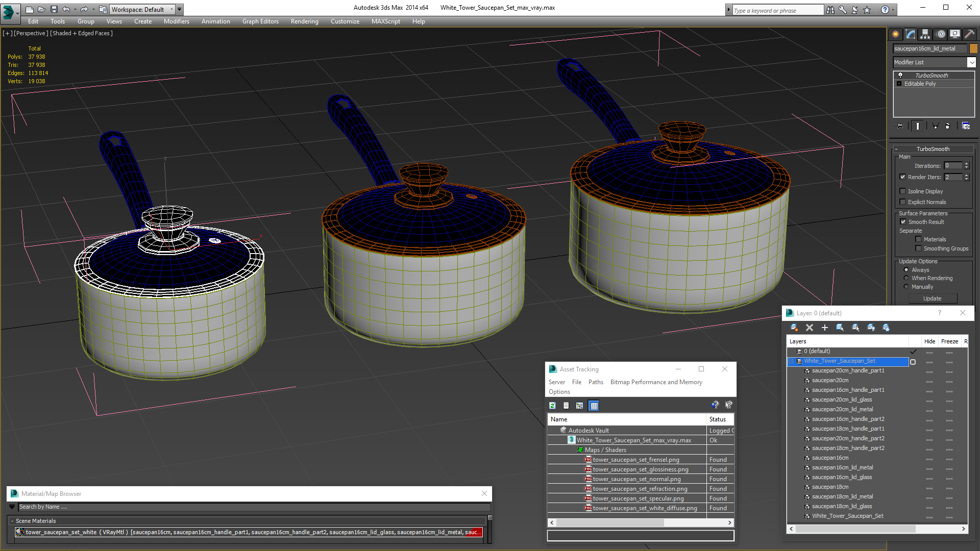Viewport: 980px width, 551px height.
Task: Open quick access toolbar customize arrow
Action: [180, 9]
